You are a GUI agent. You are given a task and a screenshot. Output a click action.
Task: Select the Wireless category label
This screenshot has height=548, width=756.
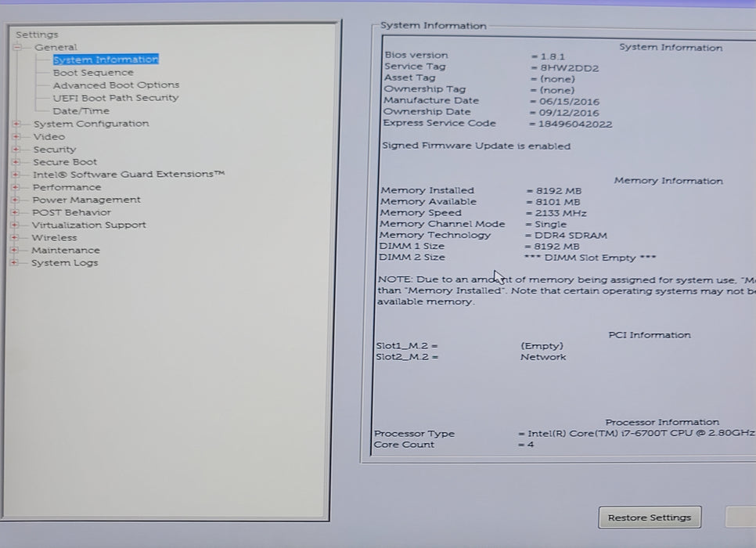tap(54, 238)
